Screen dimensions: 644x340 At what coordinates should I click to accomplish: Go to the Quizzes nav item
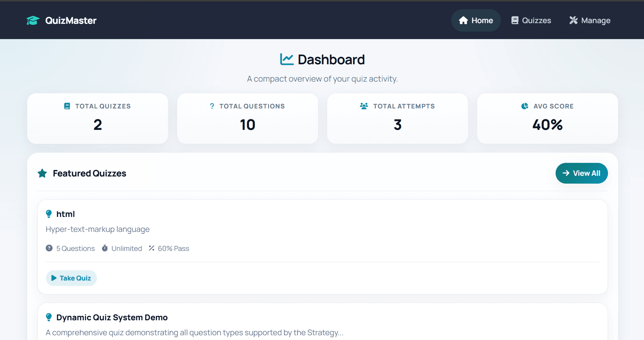(531, 20)
